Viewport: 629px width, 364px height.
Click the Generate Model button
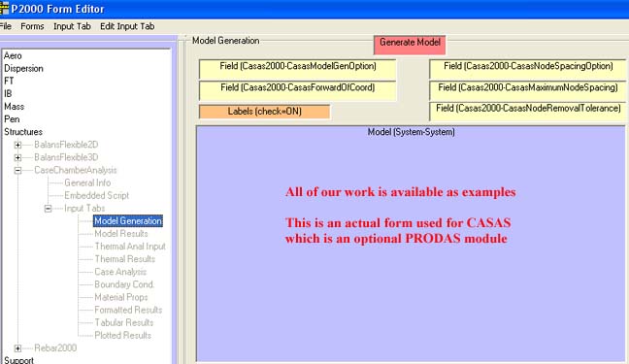coord(410,45)
